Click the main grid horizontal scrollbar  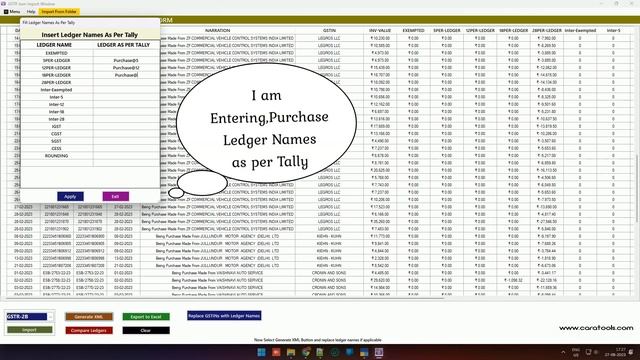pos(224,298)
